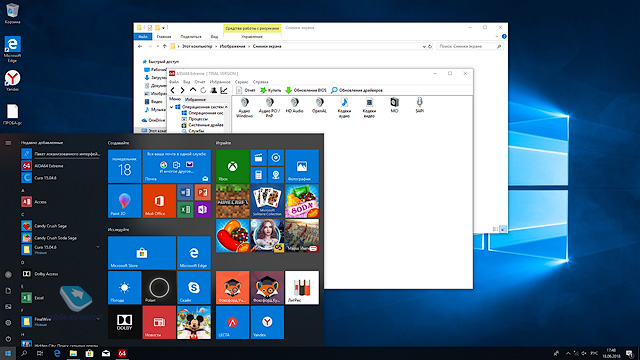Open the HD Audio item in AIDA64
The height and width of the screenshot is (360, 640).
pos(294,105)
